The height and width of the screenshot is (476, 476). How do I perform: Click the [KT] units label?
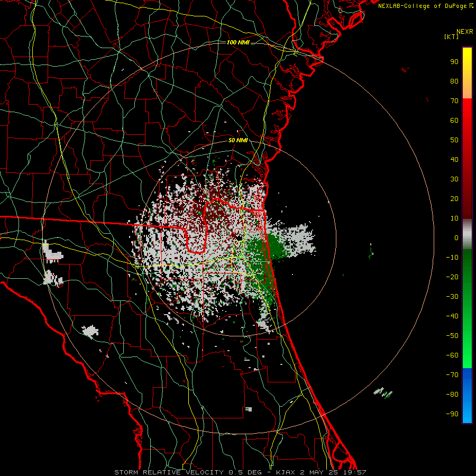tap(452, 36)
